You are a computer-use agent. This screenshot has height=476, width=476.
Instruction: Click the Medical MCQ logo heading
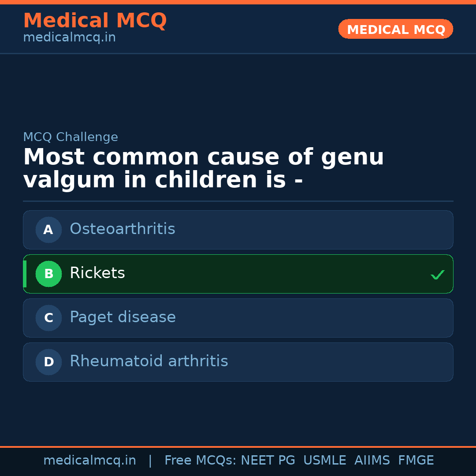click(95, 20)
